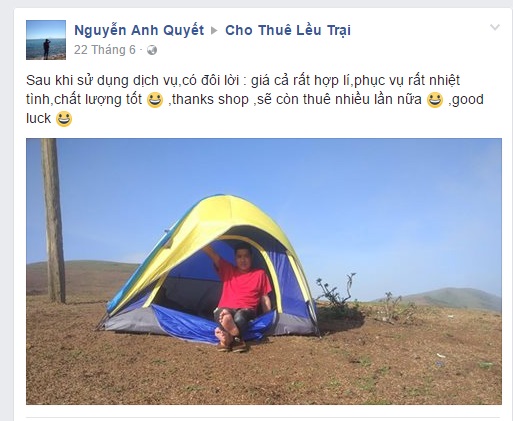513x421 pixels.
Task: Click the smiley emoji after 'luck'
Action: tap(64, 119)
